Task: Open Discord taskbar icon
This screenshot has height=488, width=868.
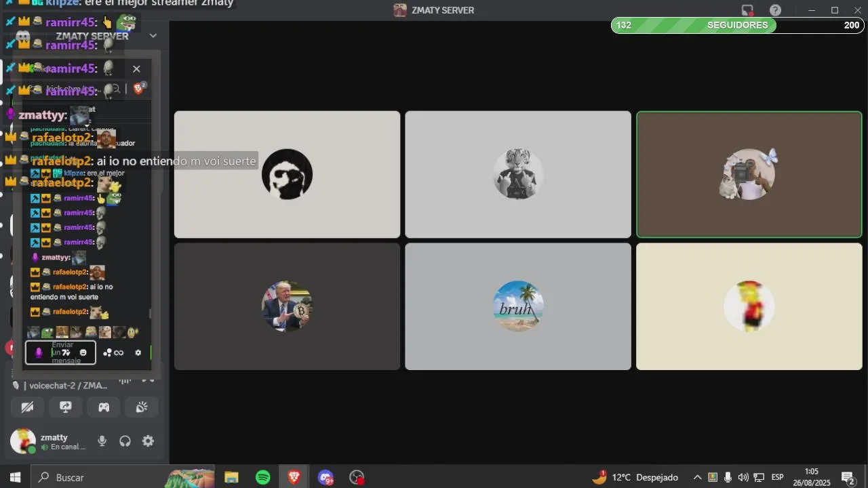Action: click(x=325, y=477)
